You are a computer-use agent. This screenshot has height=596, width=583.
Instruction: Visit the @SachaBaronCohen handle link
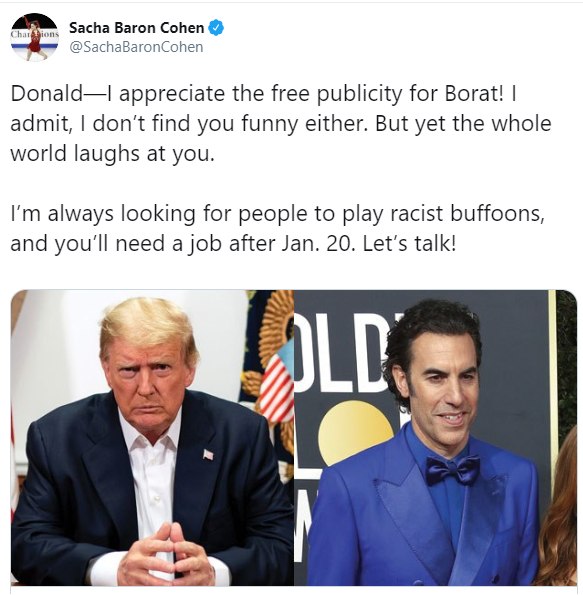coord(136,47)
